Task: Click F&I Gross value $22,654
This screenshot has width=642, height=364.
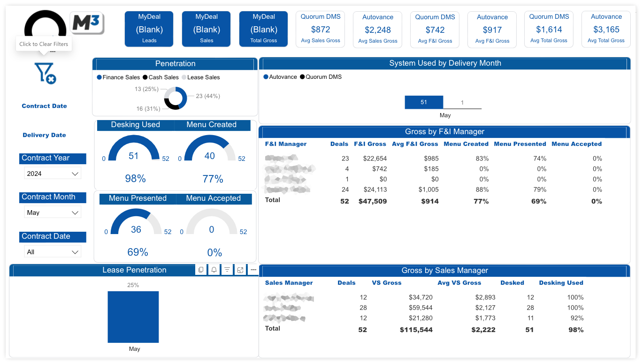Action: [x=375, y=159]
